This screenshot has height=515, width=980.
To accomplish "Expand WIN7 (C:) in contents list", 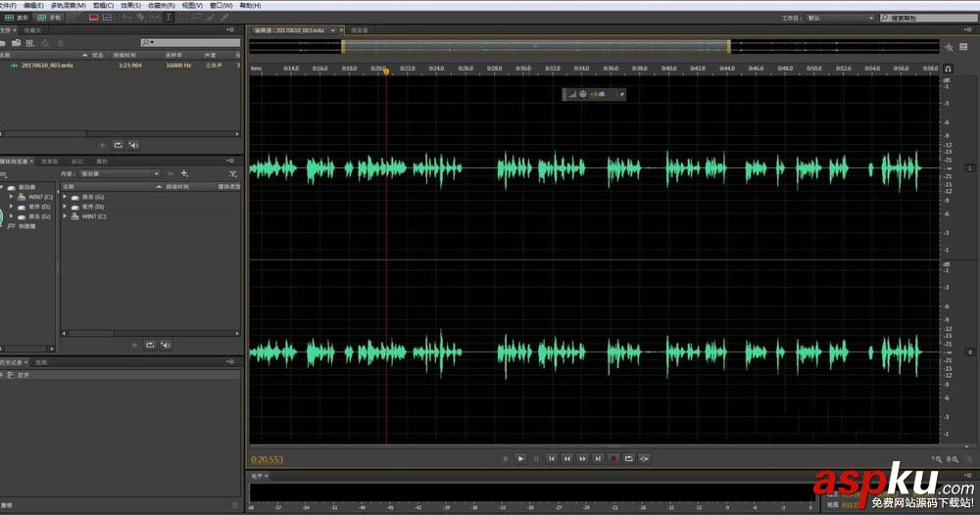I will coord(65,216).
